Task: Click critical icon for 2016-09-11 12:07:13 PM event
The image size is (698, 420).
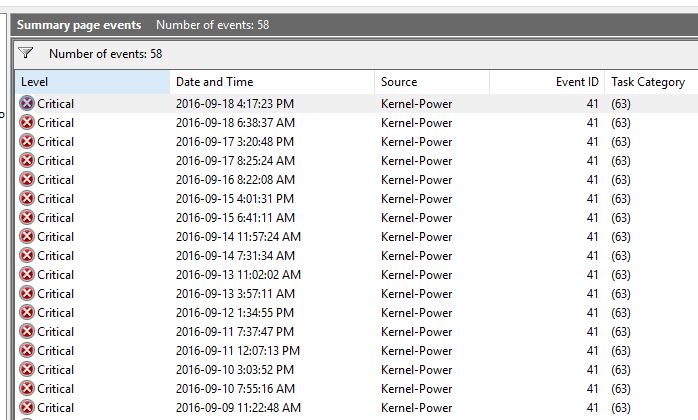Action: pos(27,351)
